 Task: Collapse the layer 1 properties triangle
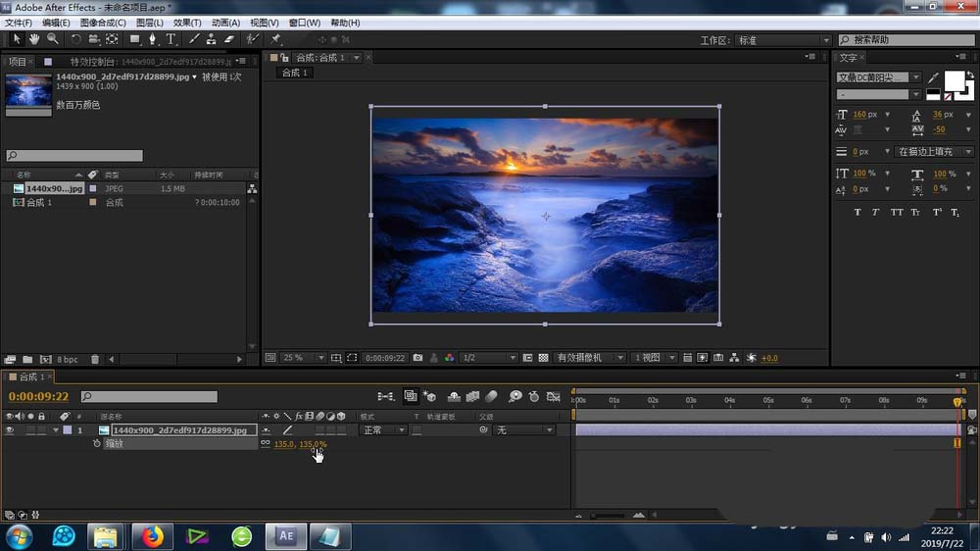pyautogui.click(x=56, y=430)
